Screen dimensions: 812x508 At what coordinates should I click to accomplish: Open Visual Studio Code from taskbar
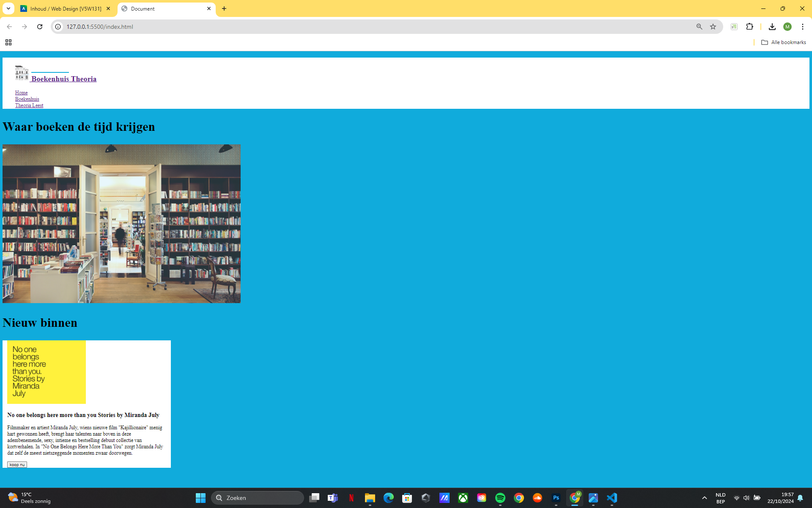(612, 498)
